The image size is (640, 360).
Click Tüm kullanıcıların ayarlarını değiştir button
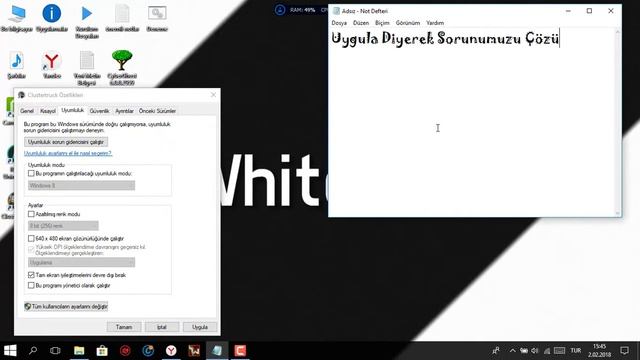(66, 306)
